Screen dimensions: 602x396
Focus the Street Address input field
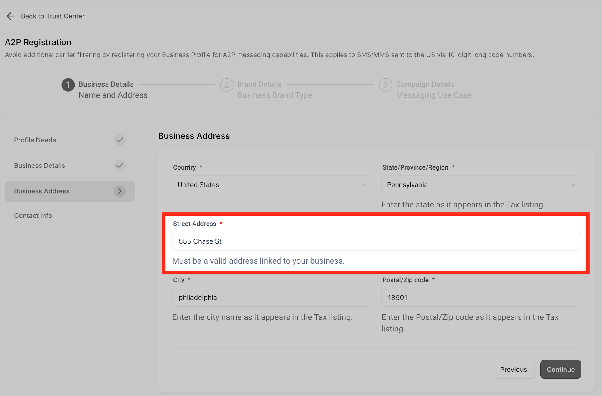pyautogui.click(x=376, y=241)
